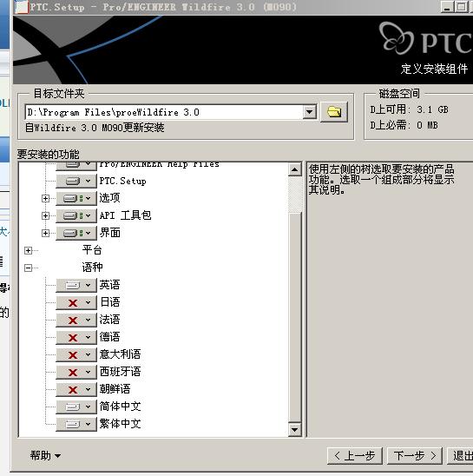Open install state dropdown arrow for 英语
Image resolution: width=473 pixels, height=476 pixels.
(88, 286)
